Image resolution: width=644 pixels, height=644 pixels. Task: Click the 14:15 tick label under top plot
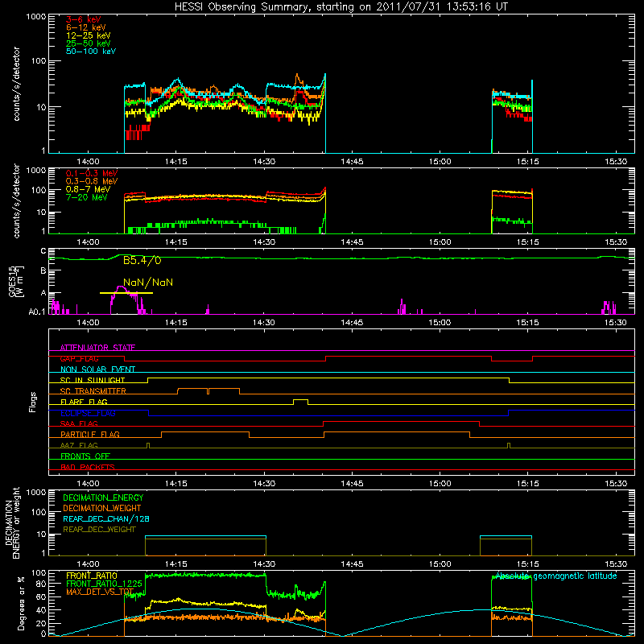(x=175, y=162)
